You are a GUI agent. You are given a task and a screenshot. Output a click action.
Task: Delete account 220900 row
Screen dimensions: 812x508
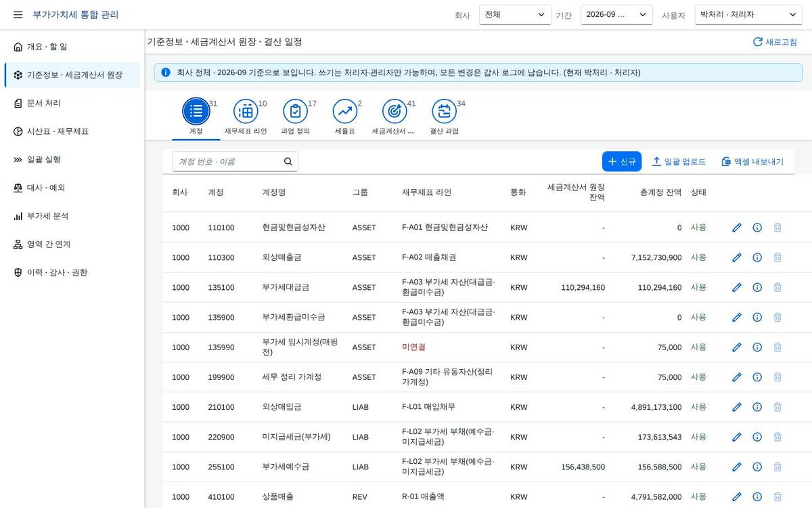777,437
